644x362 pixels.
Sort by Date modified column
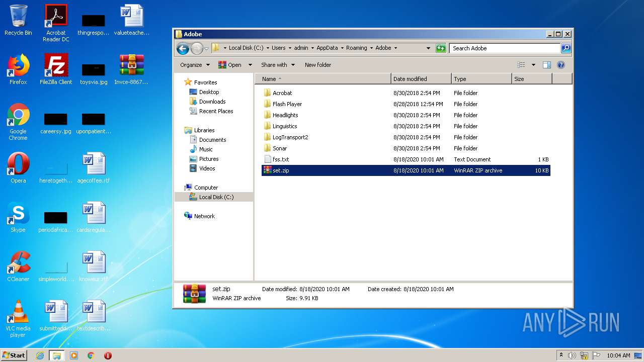(x=421, y=79)
